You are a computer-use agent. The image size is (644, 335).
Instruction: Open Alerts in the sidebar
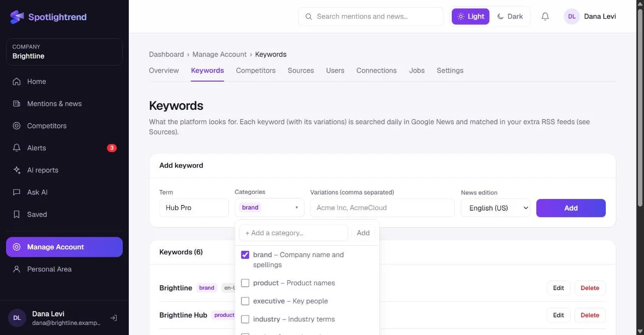pos(64,148)
